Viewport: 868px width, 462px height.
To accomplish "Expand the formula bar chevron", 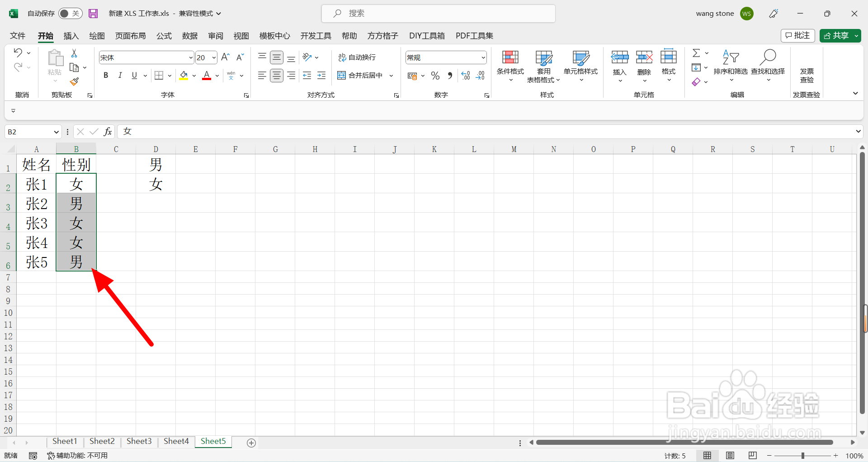I will click(858, 132).
